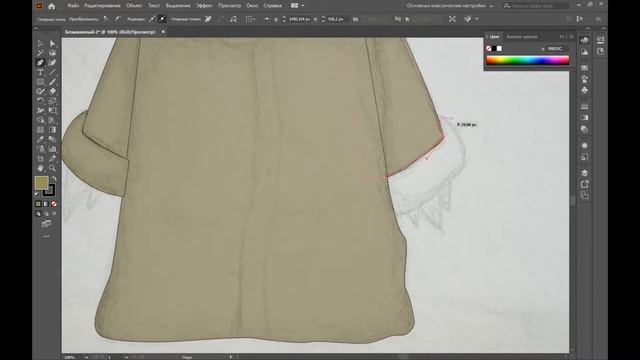This screenshot has height=360, width=640.
Task: Select the Gradient tool
Action: click(x=52, y=130)
